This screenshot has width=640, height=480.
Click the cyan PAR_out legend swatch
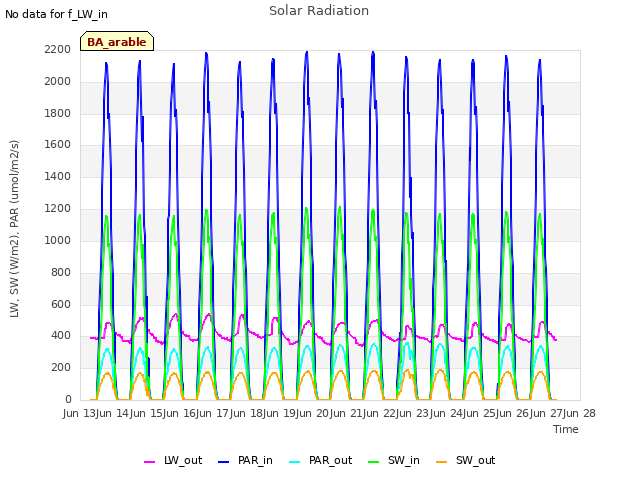coord(294,462)
